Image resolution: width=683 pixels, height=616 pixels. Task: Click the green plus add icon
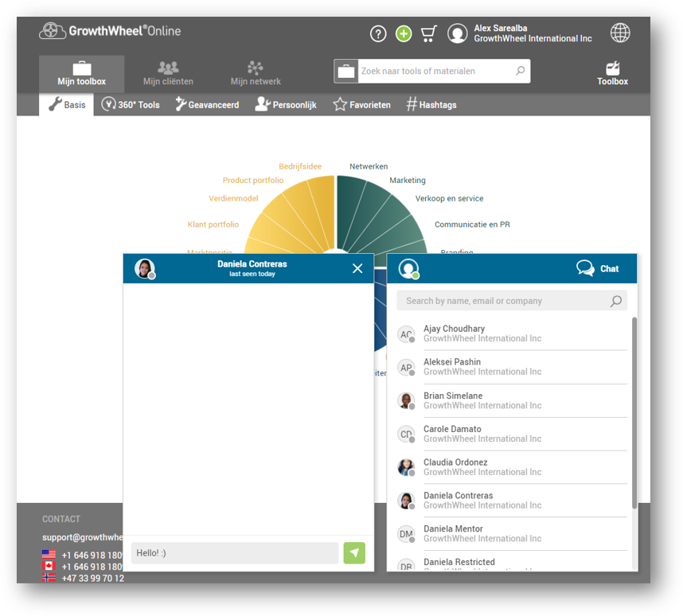pos(404,33)
